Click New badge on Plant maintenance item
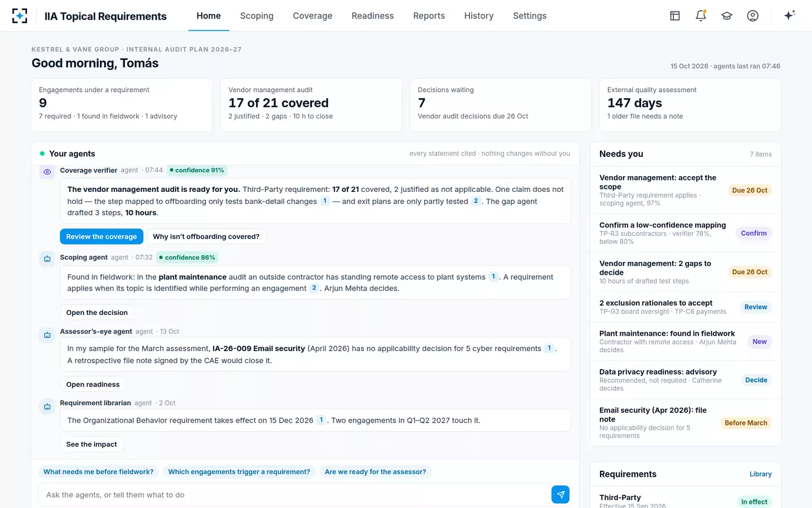 pyautogui.click(x=760, y=341)
